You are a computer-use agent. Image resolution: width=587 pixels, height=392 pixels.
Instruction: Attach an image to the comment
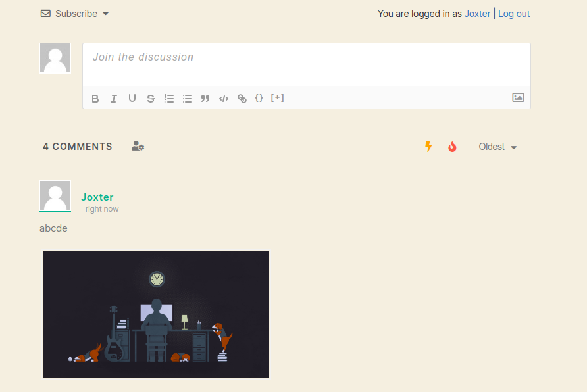click(518, 97)
